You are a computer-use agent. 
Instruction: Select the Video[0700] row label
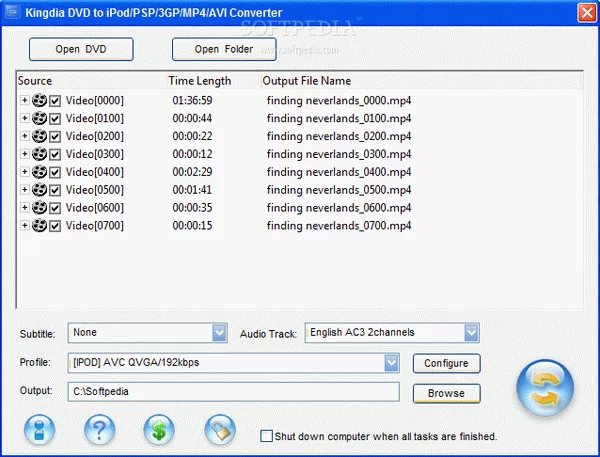(x=95, y=225)
